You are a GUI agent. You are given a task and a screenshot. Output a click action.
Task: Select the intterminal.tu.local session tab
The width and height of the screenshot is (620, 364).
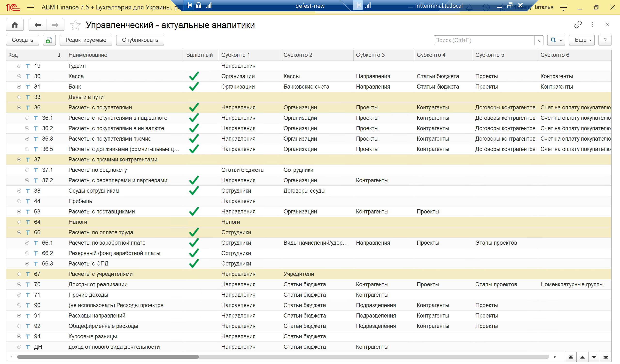coord(439,6)
